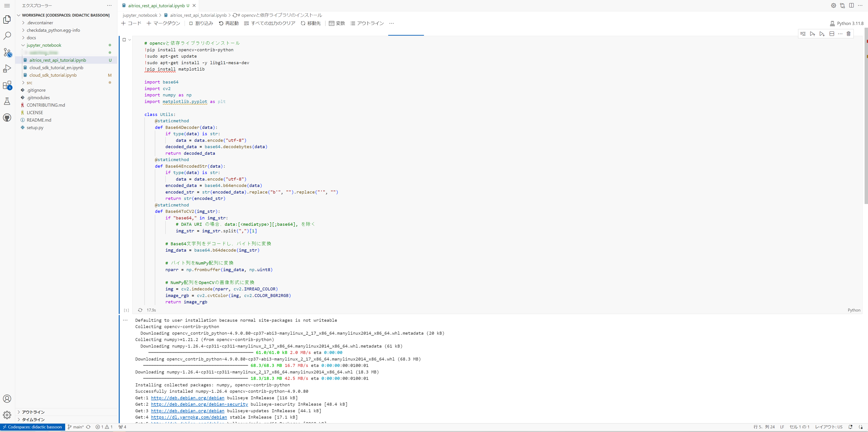Click the Python 3.11.8 kernel picker

click(x=847, y=23)
